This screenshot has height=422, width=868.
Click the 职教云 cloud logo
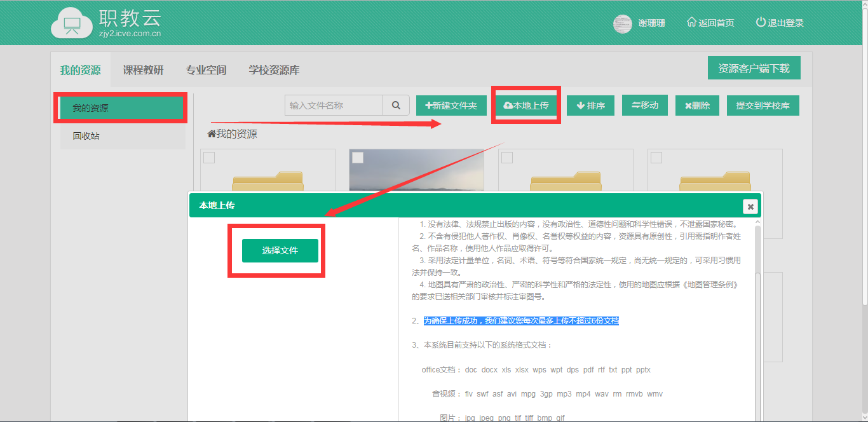[x=72, y=22]
